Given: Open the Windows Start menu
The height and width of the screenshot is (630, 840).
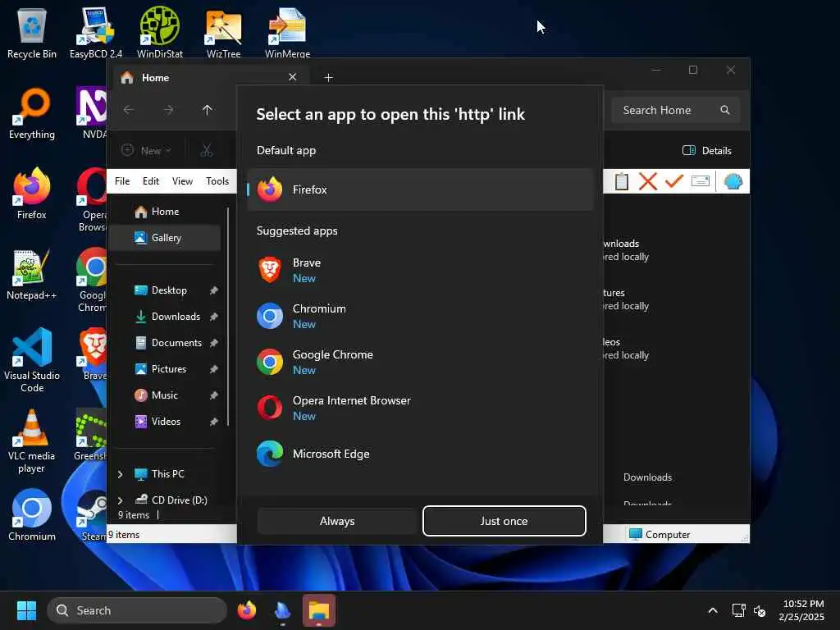Looking at the screenshot, I should point(26,610).
